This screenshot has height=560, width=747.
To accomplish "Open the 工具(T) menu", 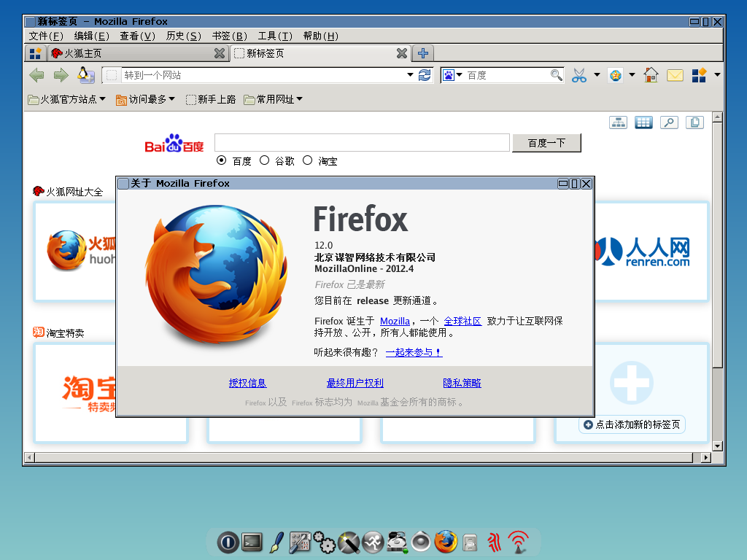I will [275, 36].
